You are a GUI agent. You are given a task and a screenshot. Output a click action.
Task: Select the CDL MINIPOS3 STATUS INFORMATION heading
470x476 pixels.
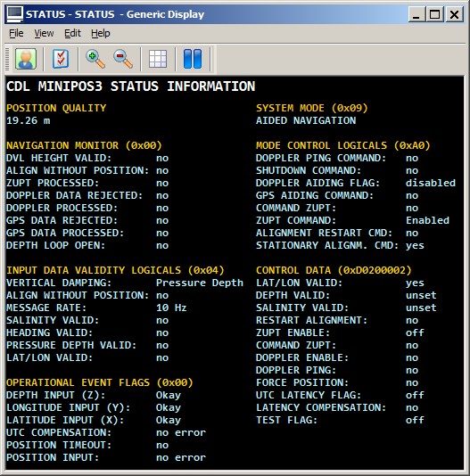coord(130,86)
